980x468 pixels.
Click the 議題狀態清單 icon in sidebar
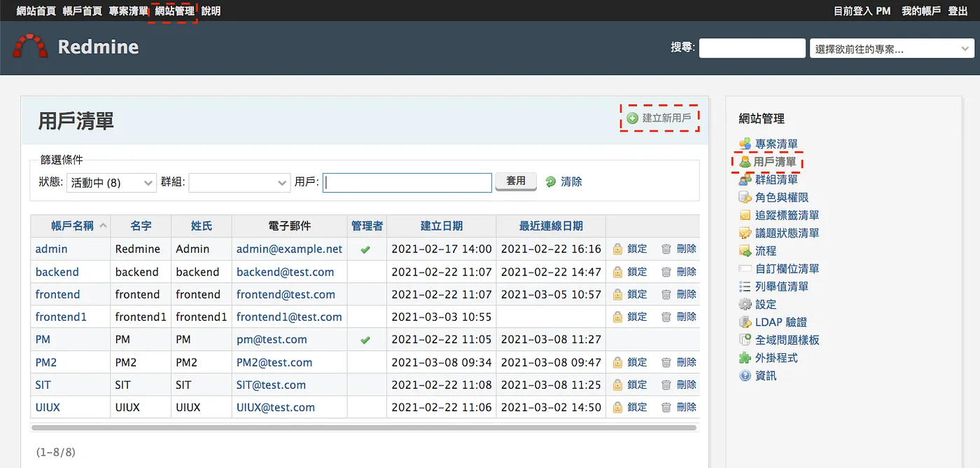(x=745, y=233)
